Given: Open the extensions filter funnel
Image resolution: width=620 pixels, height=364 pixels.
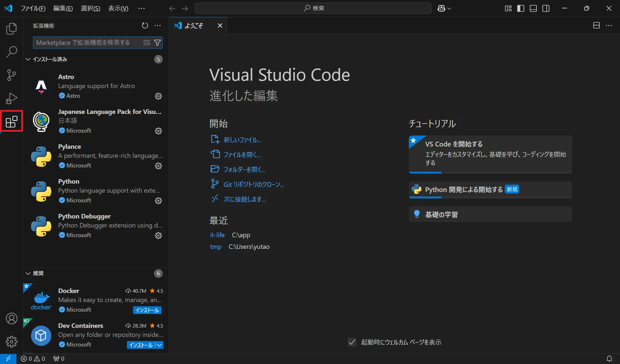Looking at the screenshot, I should (x=157, y=43).
